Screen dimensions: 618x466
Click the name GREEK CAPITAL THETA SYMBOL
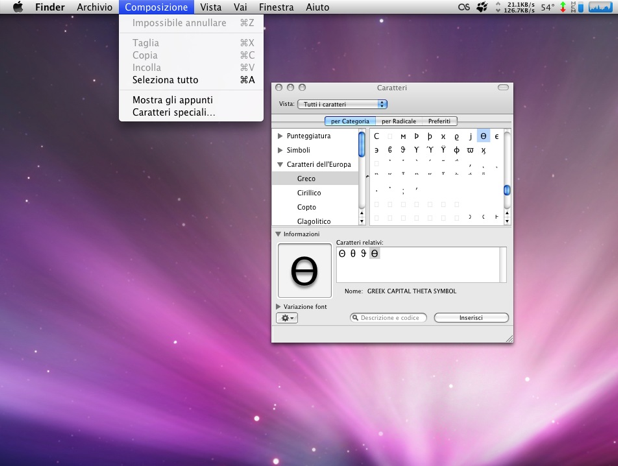[x=411, y=291]
